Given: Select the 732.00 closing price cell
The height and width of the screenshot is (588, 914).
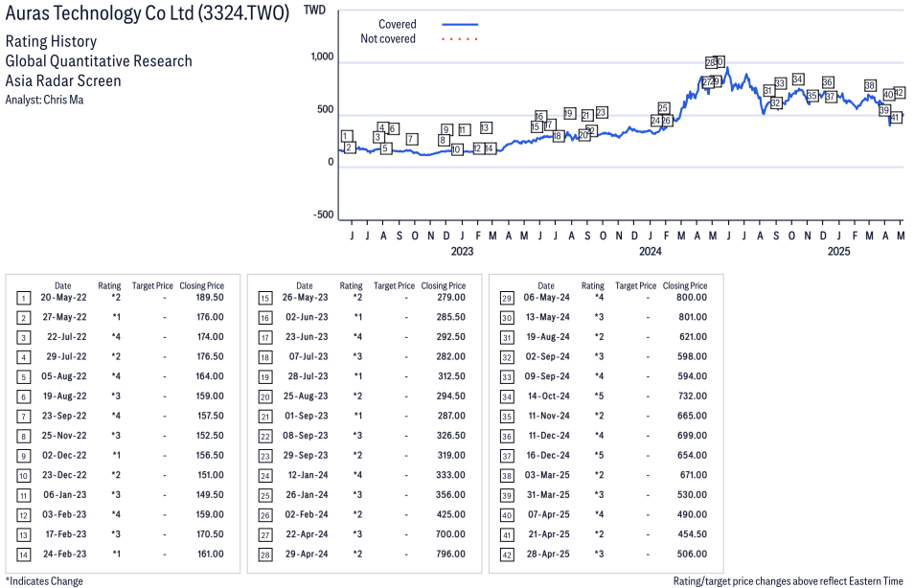Looking at the screenshot, I should [x=693, y=396].
